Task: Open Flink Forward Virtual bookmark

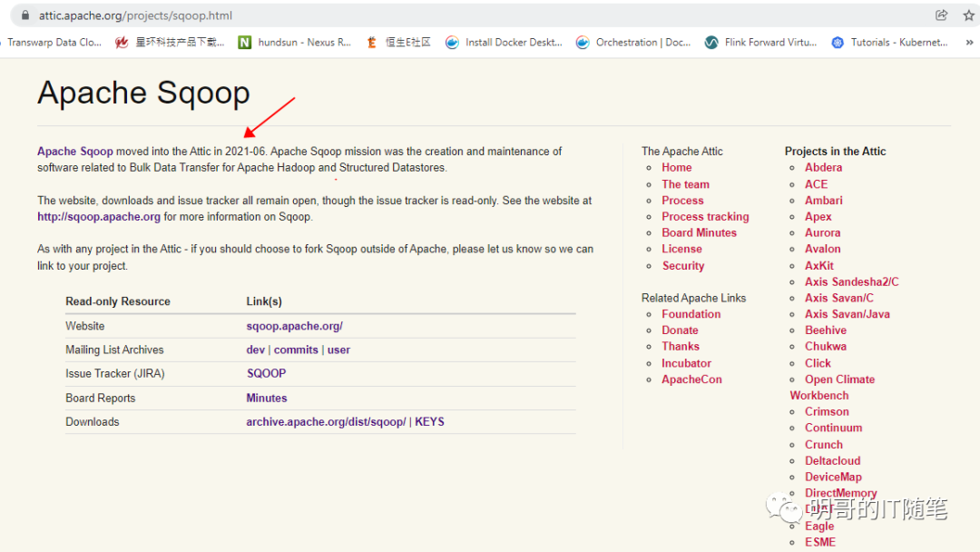Action: (760, 43)
